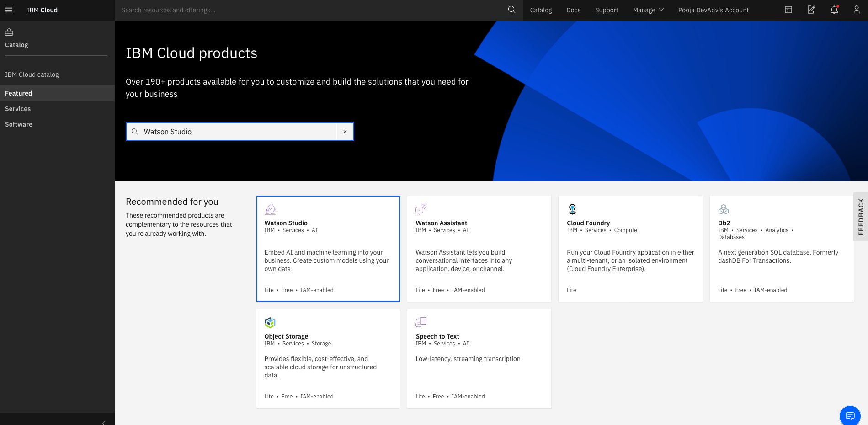Click the magnifier icon in catalog search box

click(x=135, y=132)
